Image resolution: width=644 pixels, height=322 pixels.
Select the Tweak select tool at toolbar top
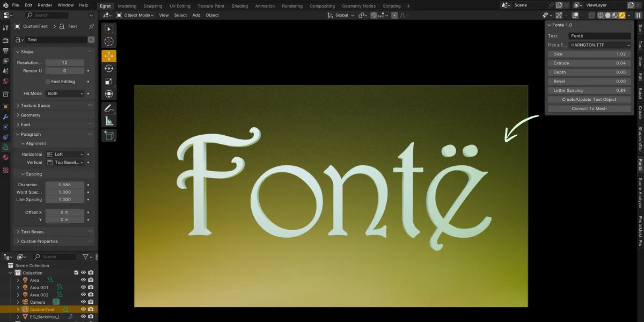tap(109, 28)
